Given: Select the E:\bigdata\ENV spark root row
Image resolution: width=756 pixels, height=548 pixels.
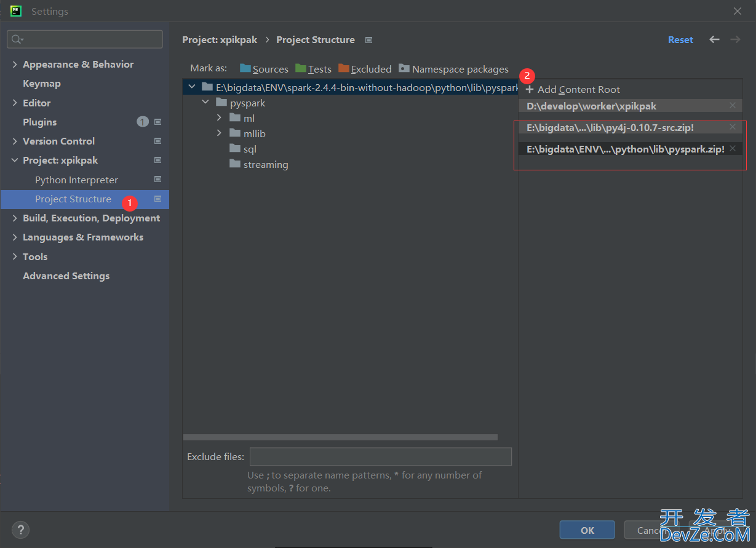Looking at the screenshot, I should [350, 87].
